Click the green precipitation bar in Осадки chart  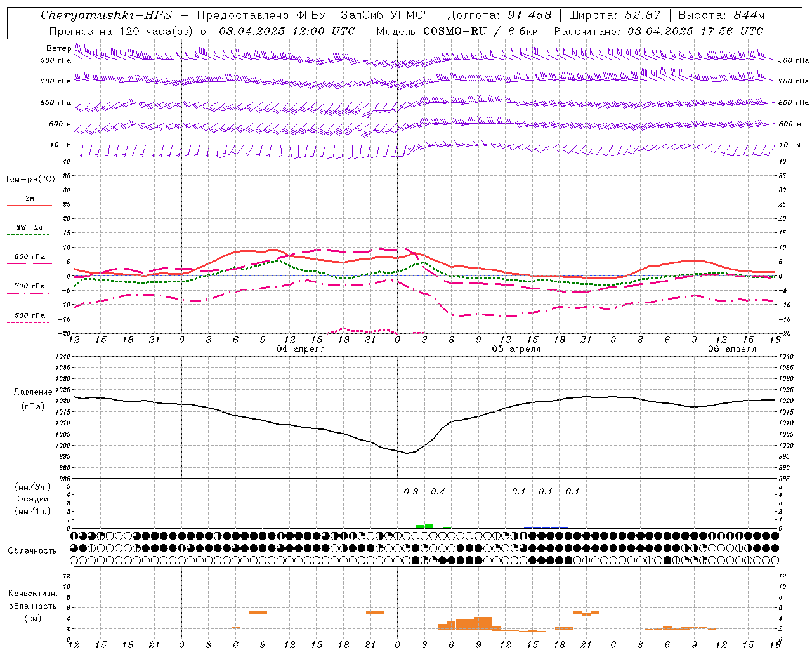(424, 526)
